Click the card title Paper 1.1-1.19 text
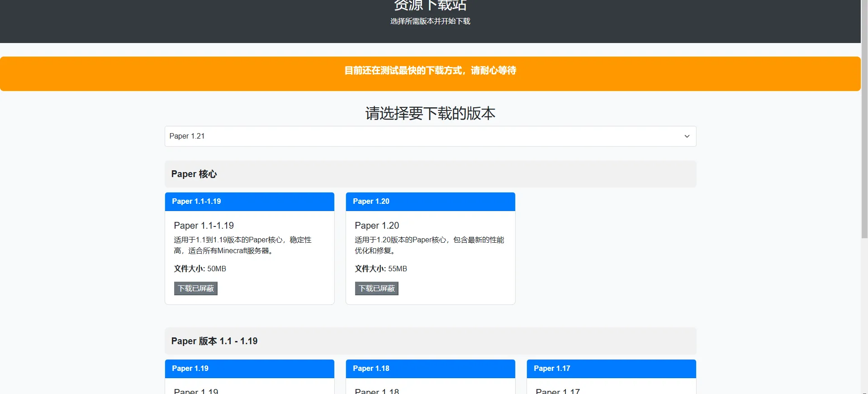The image size is (868, 394). click(x=204, y=226)
